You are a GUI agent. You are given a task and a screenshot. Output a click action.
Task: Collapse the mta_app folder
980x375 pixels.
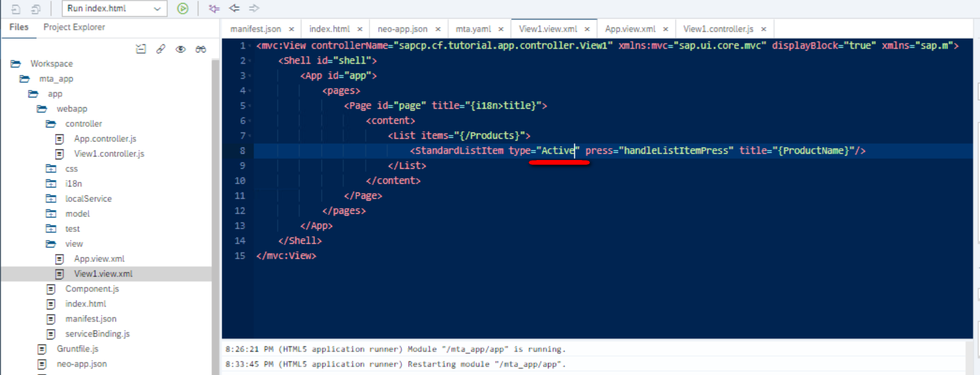24,79
